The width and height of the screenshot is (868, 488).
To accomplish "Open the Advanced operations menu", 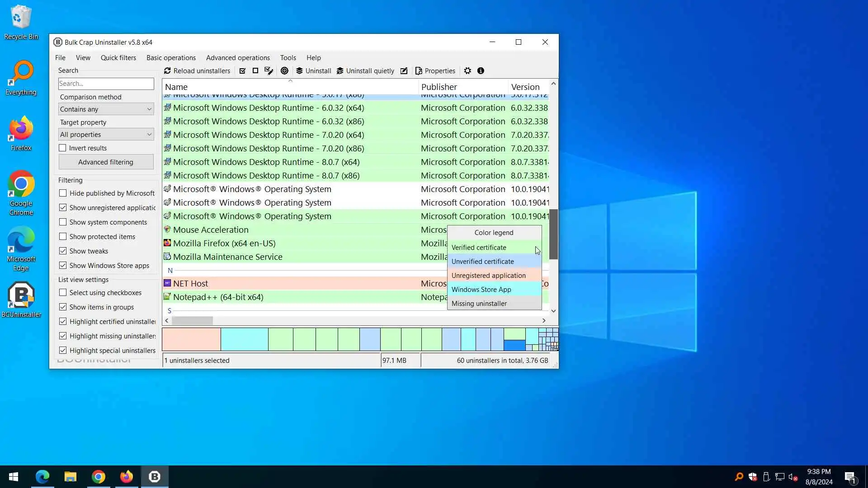I will (238, 58).
